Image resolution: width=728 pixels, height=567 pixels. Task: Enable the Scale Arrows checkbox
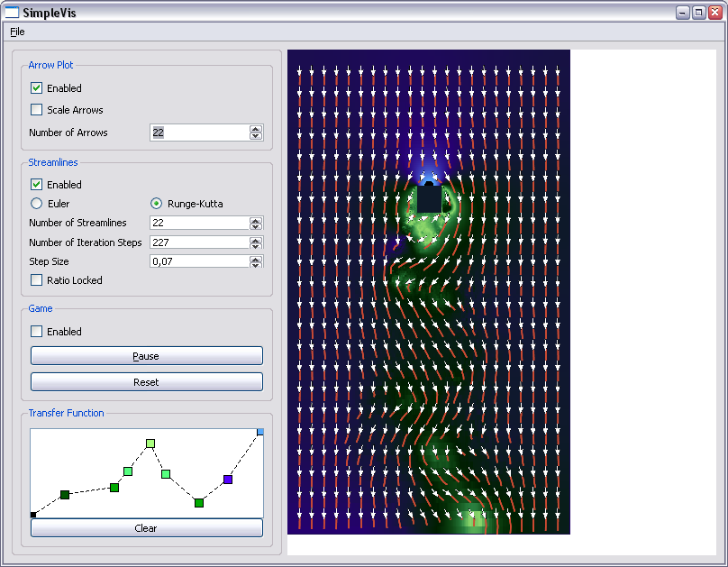click(37, 110)
